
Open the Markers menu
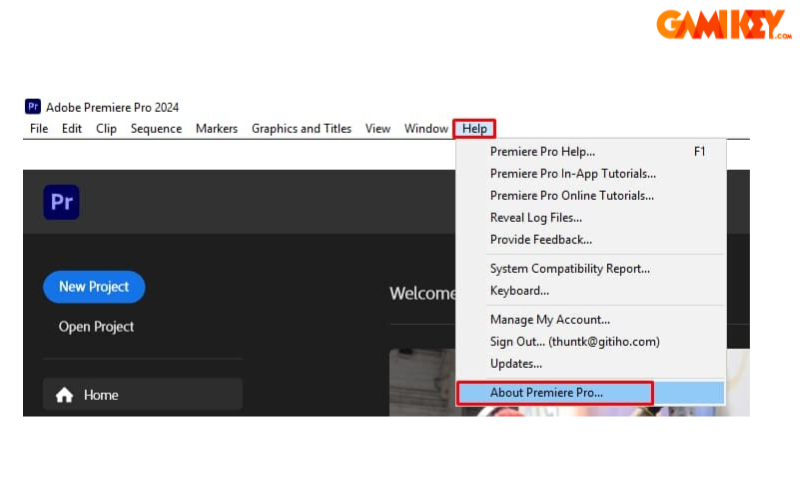coord(216,129)
